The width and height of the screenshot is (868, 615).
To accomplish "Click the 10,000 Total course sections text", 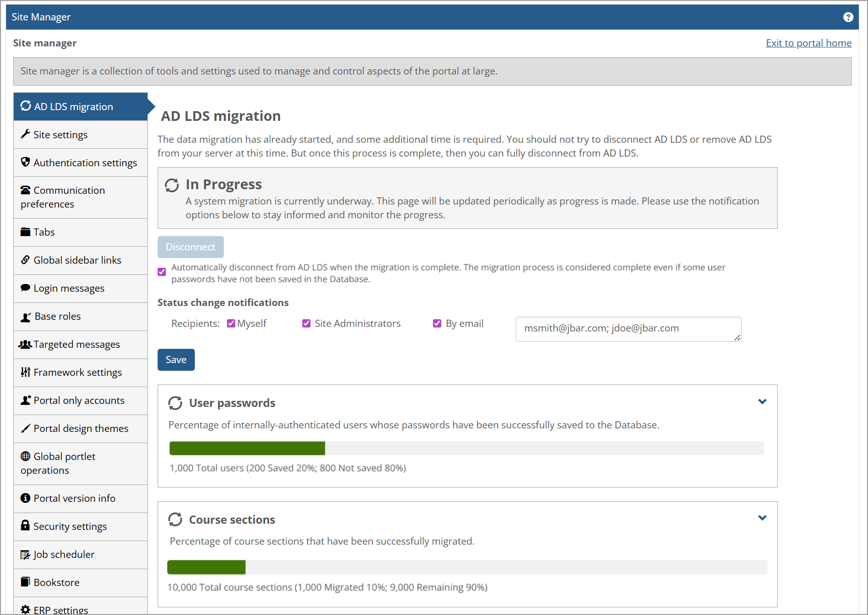I will coord(327,587).
